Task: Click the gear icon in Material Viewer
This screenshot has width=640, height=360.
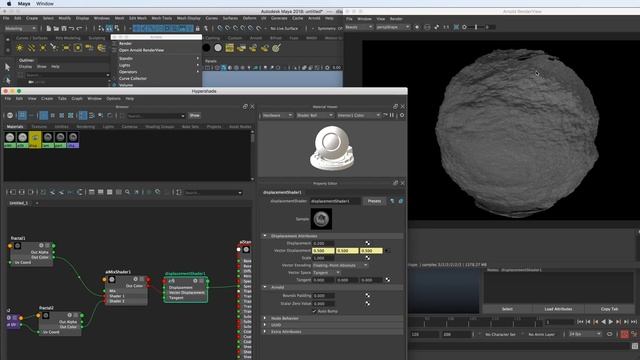Action: coord(402,116)
